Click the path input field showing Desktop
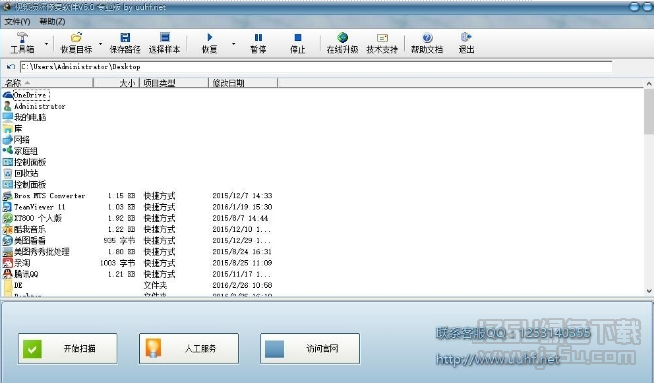654x383 pixels. click(316, 67)
